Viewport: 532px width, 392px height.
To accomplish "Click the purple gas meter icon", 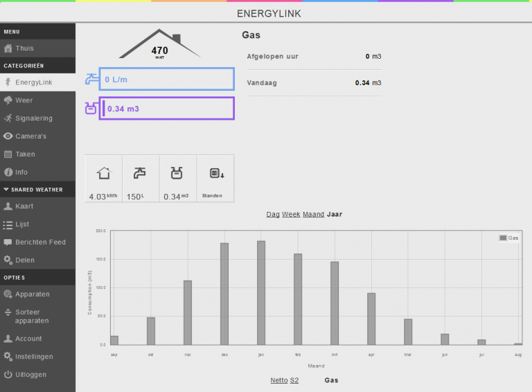I will point(91,109).
